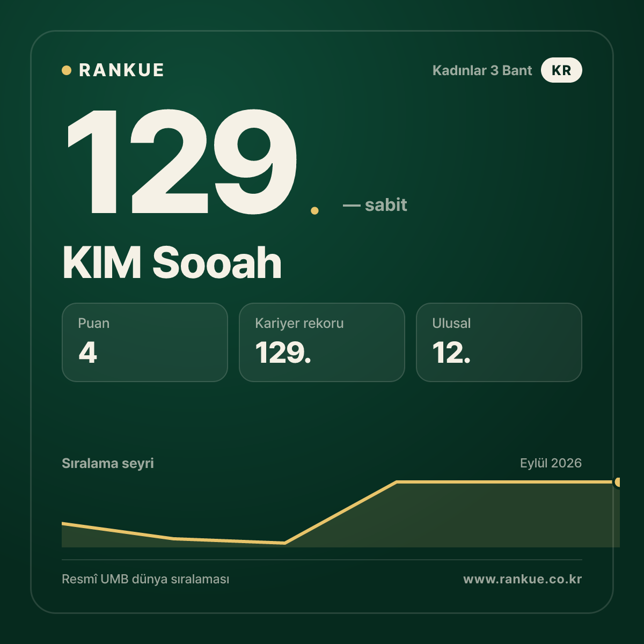Viewport: 644px width, 644px height.
Task: Select the KR country badge
Action: [x=561, y=70]
